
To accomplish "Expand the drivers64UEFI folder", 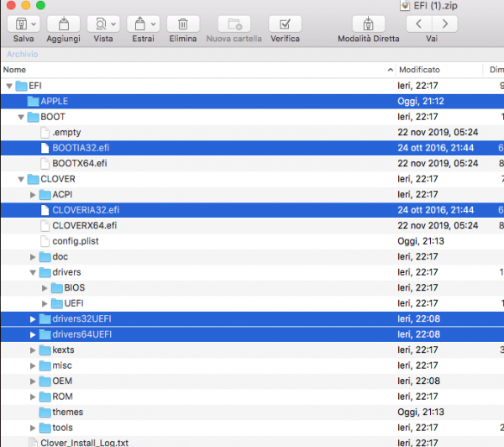I will click(33, 334).
